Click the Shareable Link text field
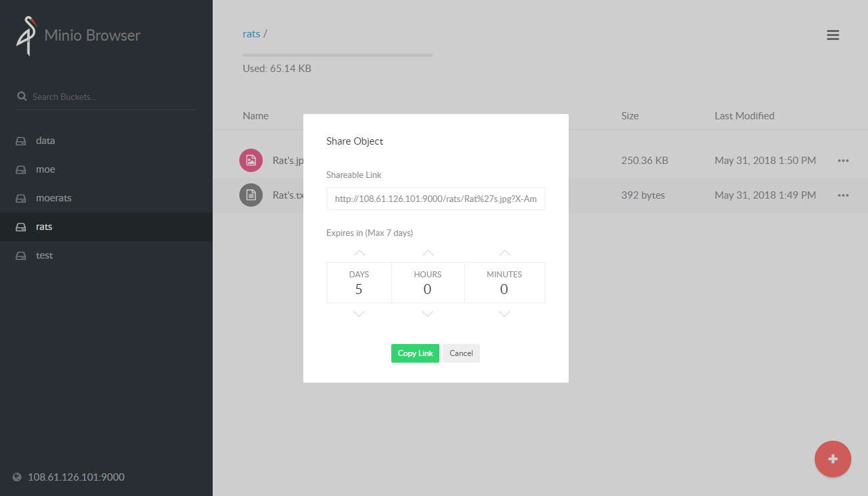The image size is (868, 496). (436, 199)
